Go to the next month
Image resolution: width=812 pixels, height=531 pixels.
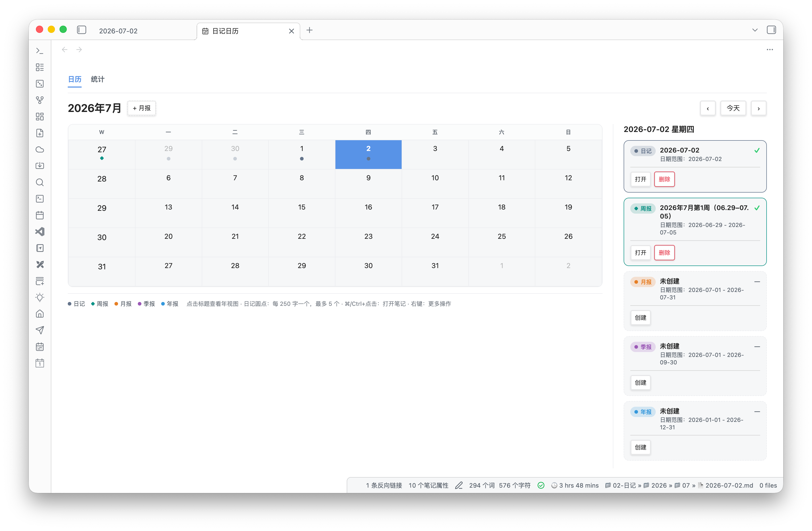pos(758,108)
